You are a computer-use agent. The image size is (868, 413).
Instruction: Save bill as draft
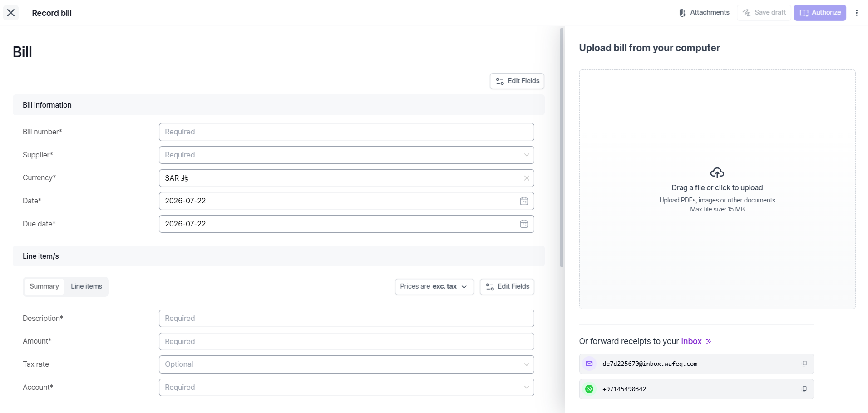(764, 13)
